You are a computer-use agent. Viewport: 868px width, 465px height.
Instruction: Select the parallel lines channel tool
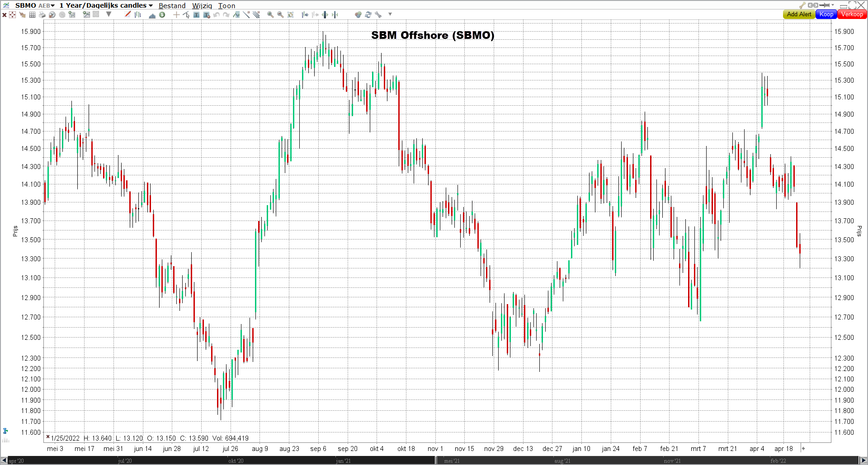(x=256, y=14)
